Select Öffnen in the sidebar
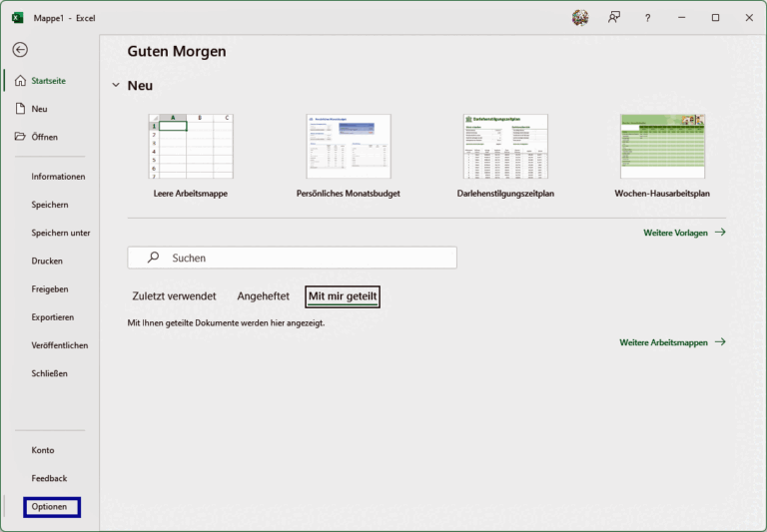767x532 pixels. [x=44, y=137]
